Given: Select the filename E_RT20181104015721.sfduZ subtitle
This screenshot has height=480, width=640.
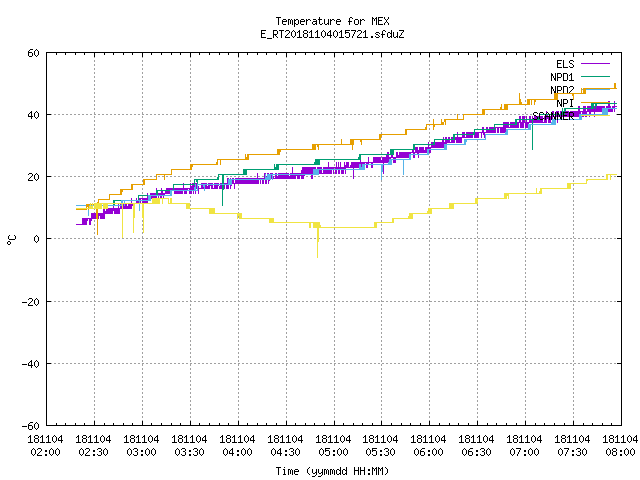Looking at the screenshot, I should tap(332, 34).
